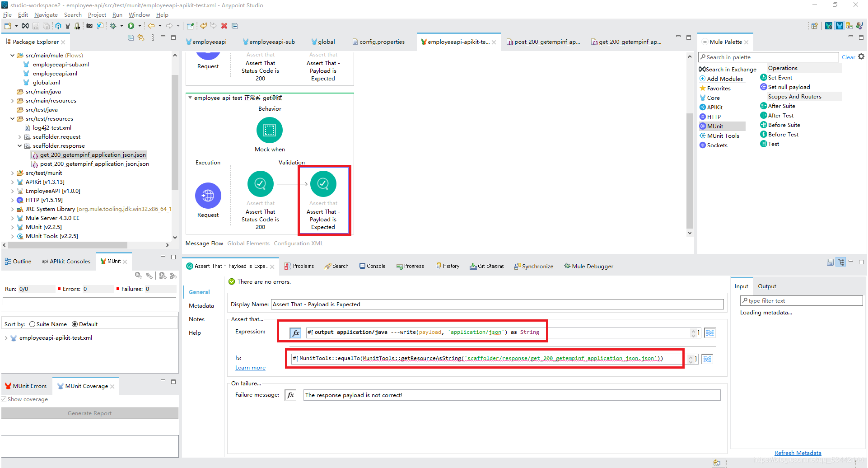868x468 pixels.
Task: Collapse the employee_api_test flow triangle
Action: 190,98
